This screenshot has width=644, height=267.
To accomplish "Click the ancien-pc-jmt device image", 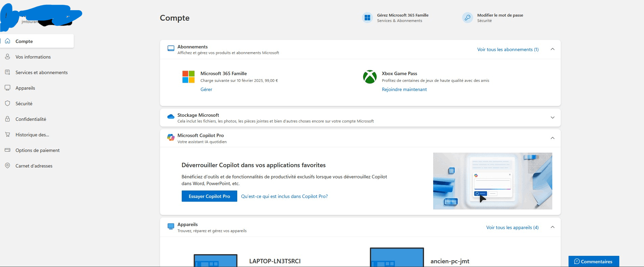I will point(397,257).
